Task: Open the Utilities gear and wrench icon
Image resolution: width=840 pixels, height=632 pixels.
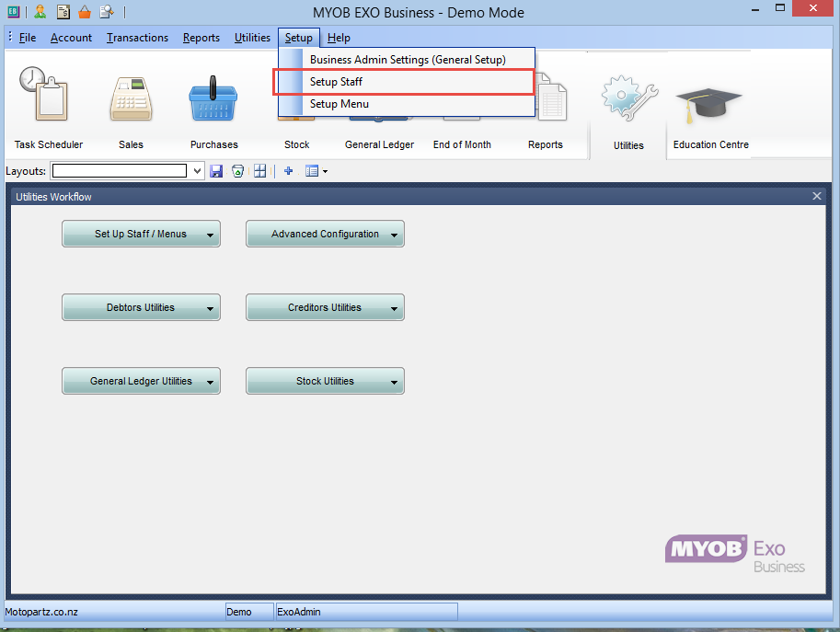Action: [629, 98]
